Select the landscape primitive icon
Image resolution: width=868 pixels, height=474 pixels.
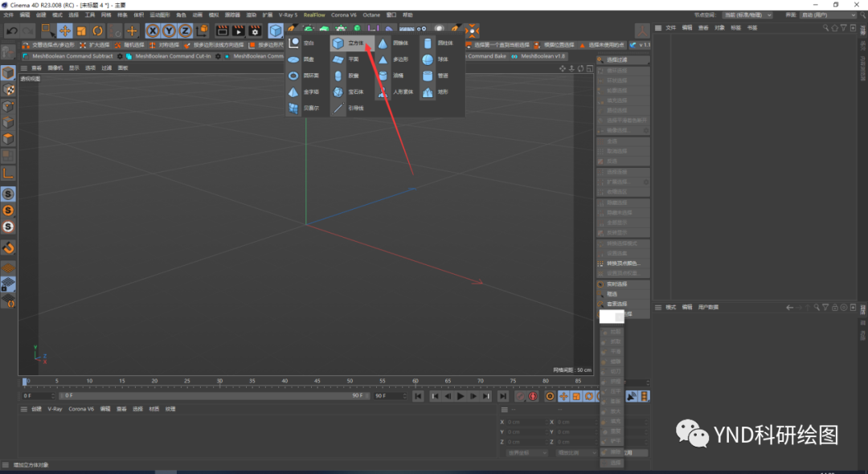coord(428,92)
